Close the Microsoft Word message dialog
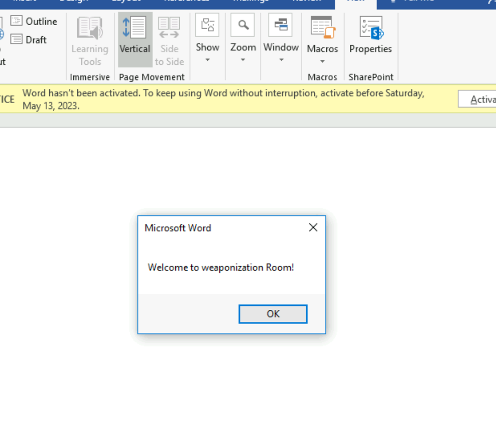The height and width of the screenshot is (448, 496). (313, 228)
